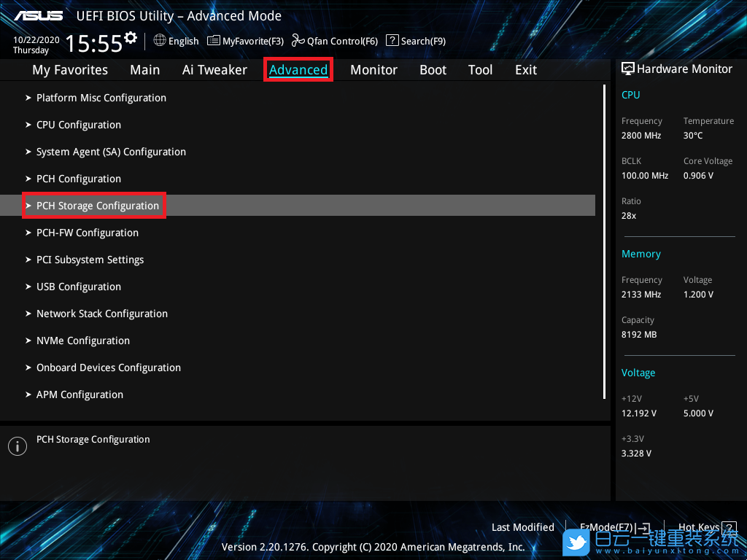Viewport: 747px width, 560px height.
Task: Click the Search(F9) question mark icon
Action: pyautogui.click(x=392, y=41)
